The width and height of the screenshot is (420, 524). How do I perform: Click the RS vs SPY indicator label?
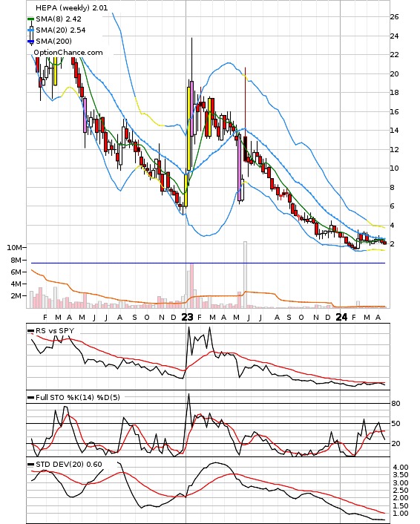(55, 330)
